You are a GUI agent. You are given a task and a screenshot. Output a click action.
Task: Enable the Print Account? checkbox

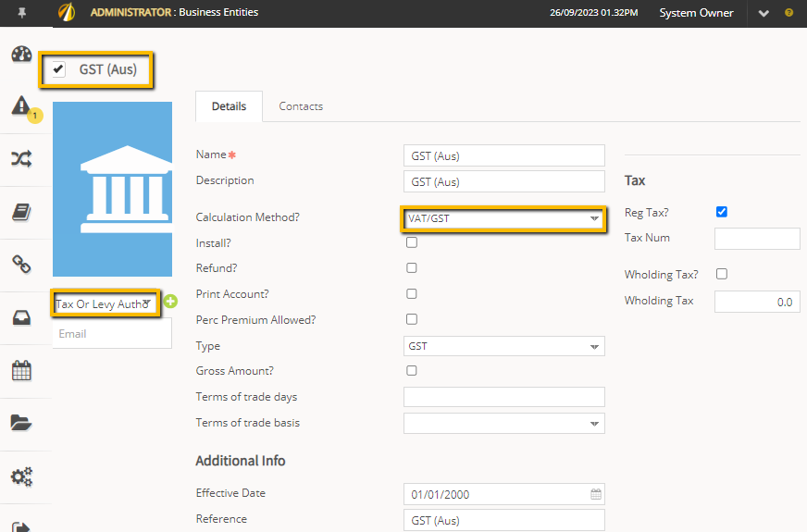412,294
